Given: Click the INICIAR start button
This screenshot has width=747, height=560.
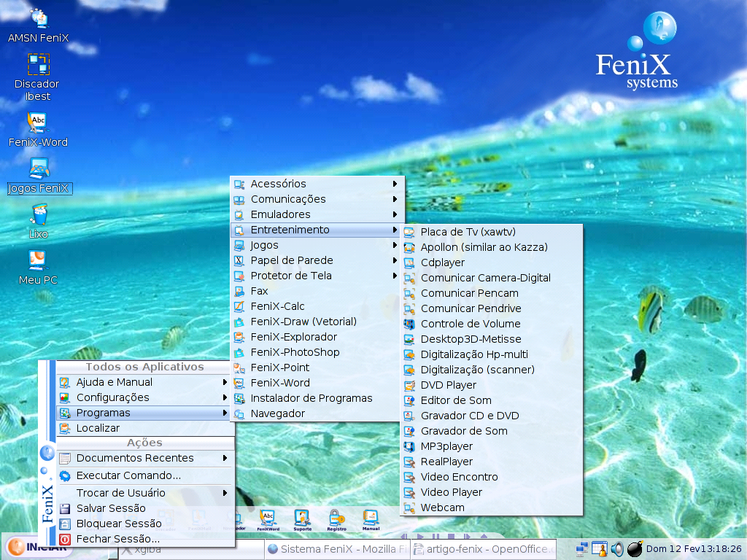Looking at the screenshot, I should pos(38,547).
